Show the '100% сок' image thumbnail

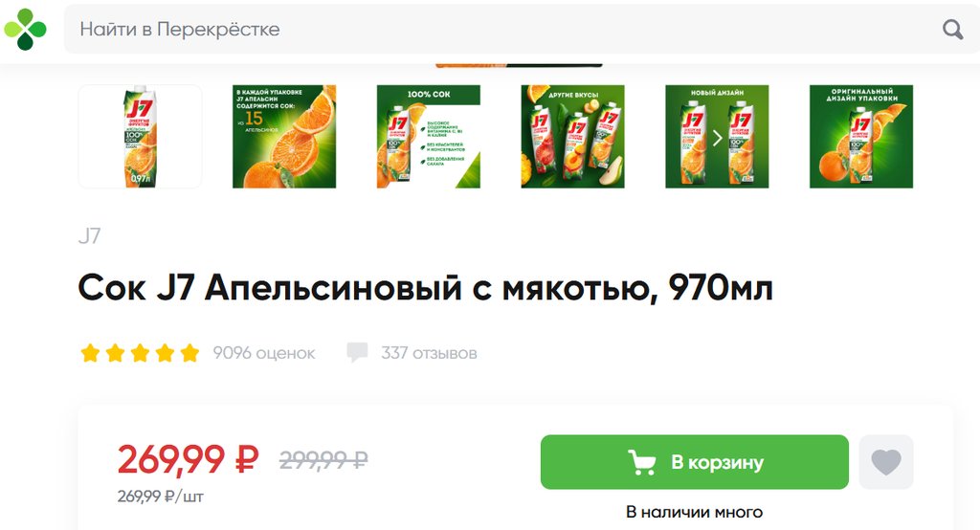click(x=429, y=136)
